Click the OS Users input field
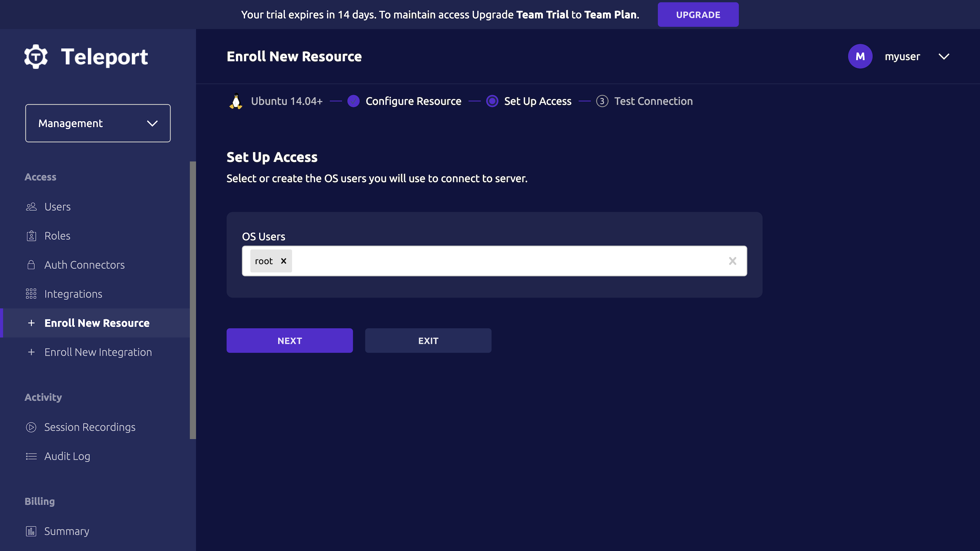This screenshot has width=980, height=551. [494, 261]
